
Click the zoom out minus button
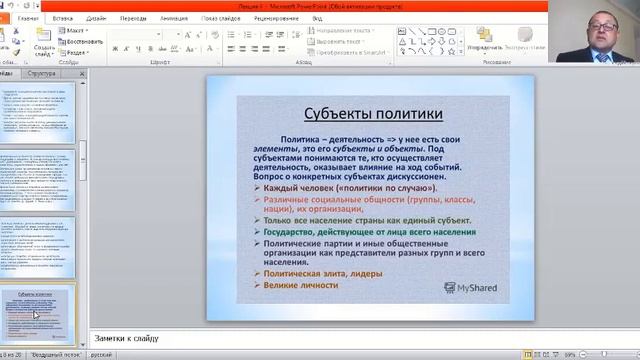point(584,355)
